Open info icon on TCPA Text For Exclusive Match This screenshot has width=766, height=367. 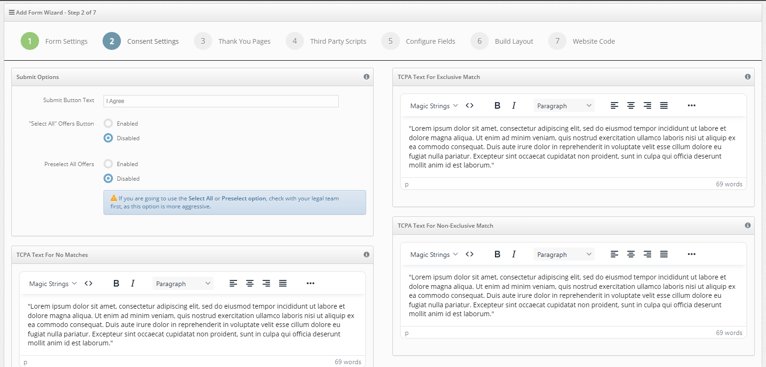747,77
